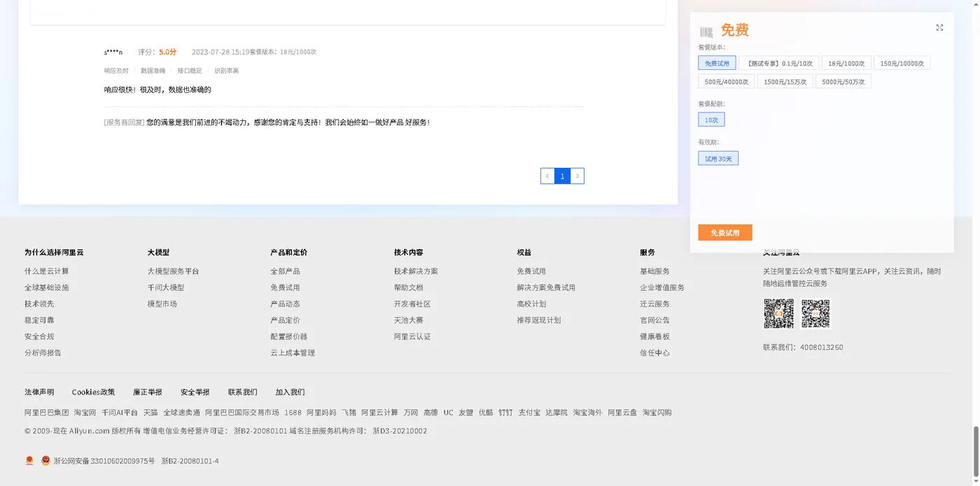Select the 免费试用 package option

[x=717, y=63]
